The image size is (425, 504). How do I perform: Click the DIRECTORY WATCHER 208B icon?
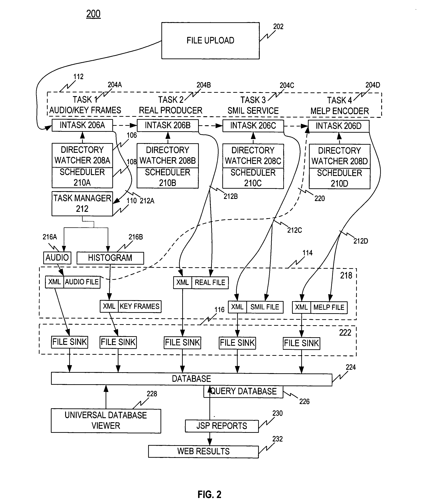pos(169,155)
